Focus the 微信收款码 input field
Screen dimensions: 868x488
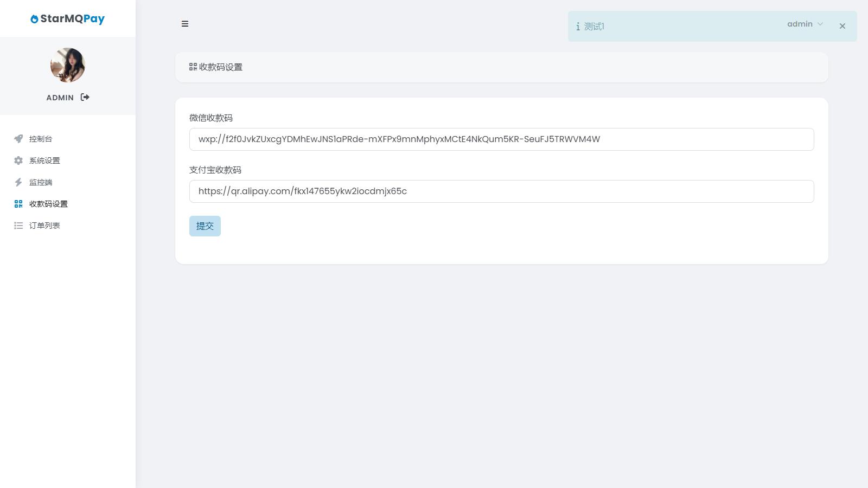501,139
